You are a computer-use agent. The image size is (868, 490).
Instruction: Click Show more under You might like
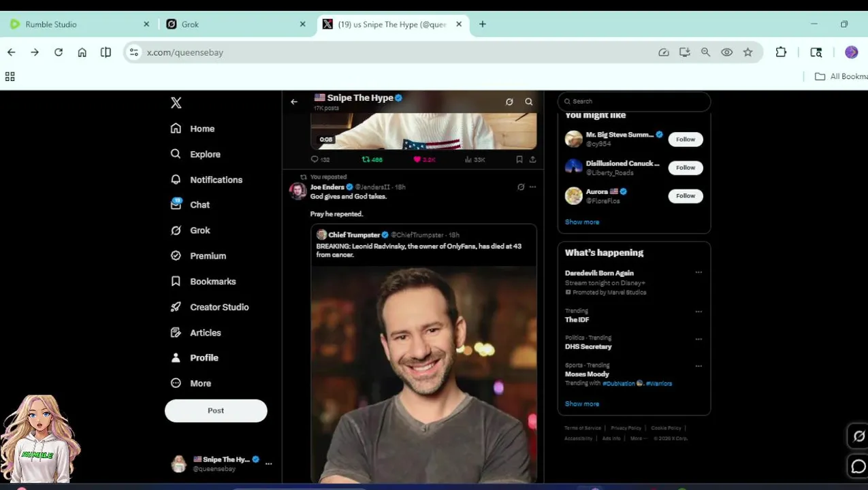tap(582, 222)
